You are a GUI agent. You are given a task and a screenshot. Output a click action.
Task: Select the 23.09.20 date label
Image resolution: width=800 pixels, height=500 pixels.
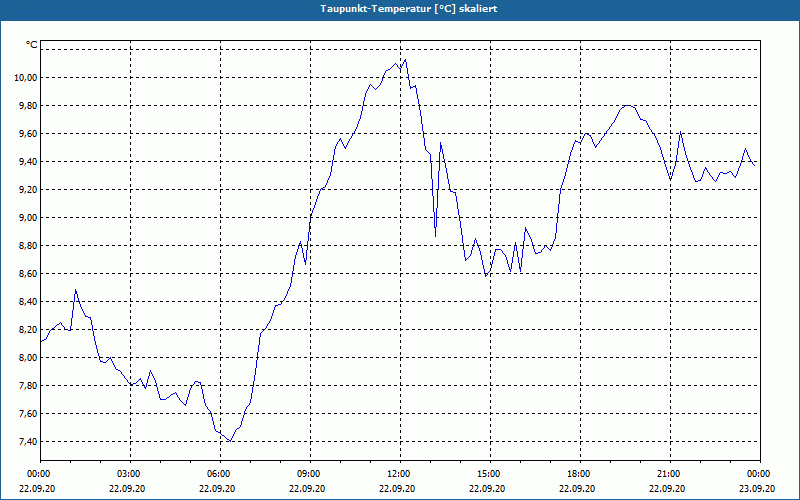[757, 488]
